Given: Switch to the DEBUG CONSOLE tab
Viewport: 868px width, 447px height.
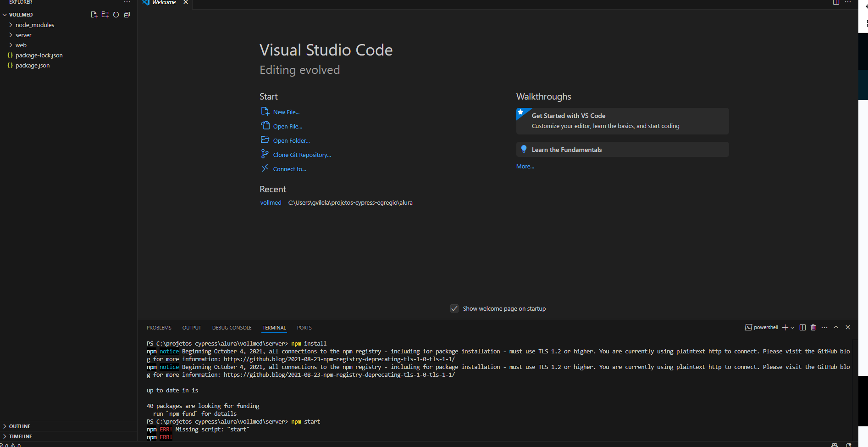Looking at the screenshot, I should [x=232, y=328].
